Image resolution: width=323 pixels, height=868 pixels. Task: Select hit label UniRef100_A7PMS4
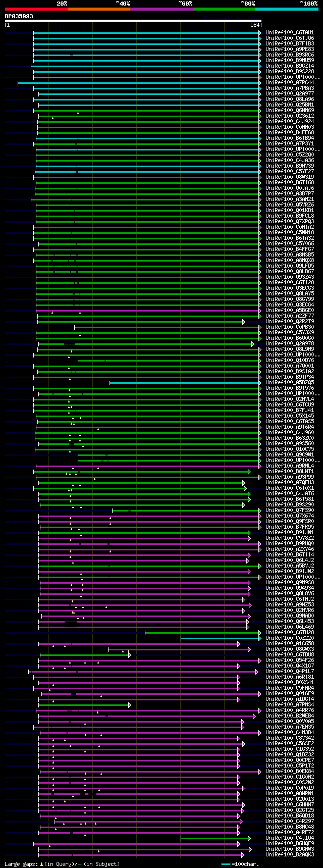click(x=290, y=705)
